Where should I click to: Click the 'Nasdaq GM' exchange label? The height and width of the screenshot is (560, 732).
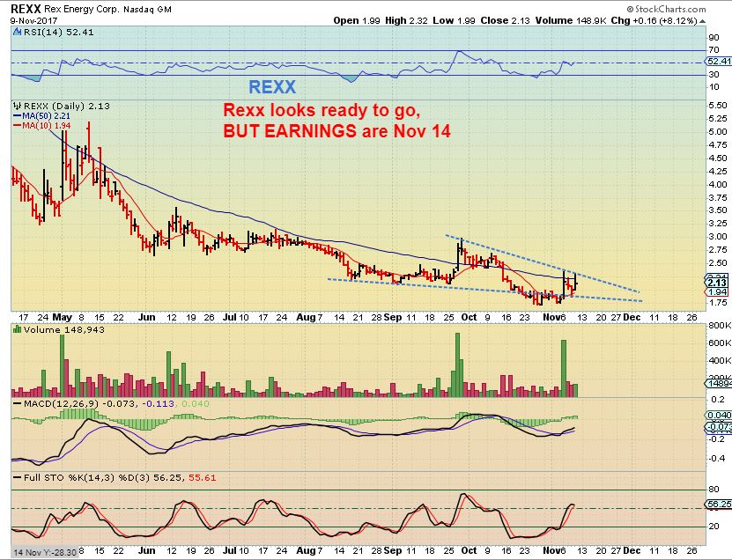[x=147, y=9]
